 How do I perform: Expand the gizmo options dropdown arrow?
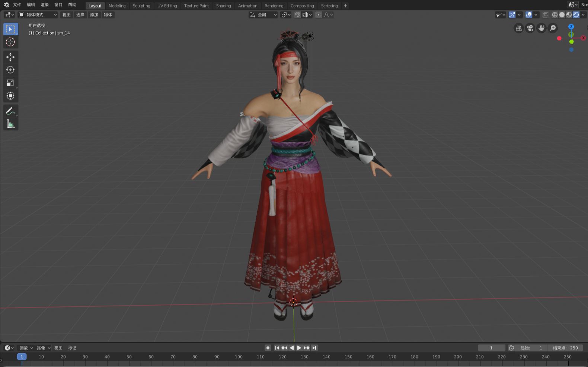tap(519, 15)
